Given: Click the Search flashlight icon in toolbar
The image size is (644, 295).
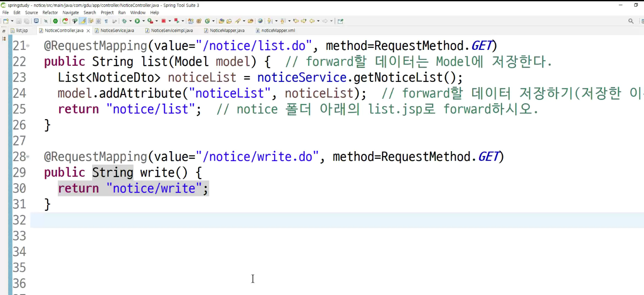Looking at the screenshot, I should point(237,21).
